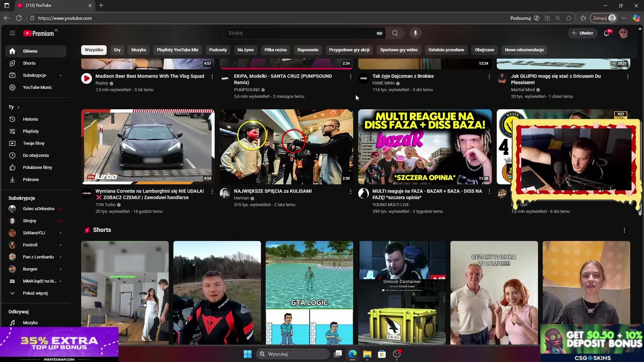Open TVN Turbo channel name link
The height and width of the screenshot is (362, 644).
click(106, 205)
